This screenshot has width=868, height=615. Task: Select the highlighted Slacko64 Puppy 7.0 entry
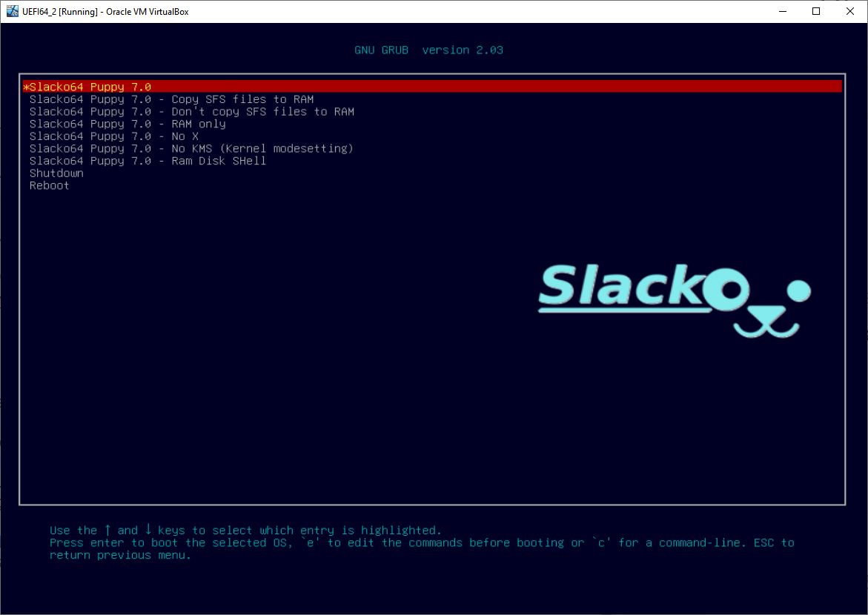(x=89, y=87)
